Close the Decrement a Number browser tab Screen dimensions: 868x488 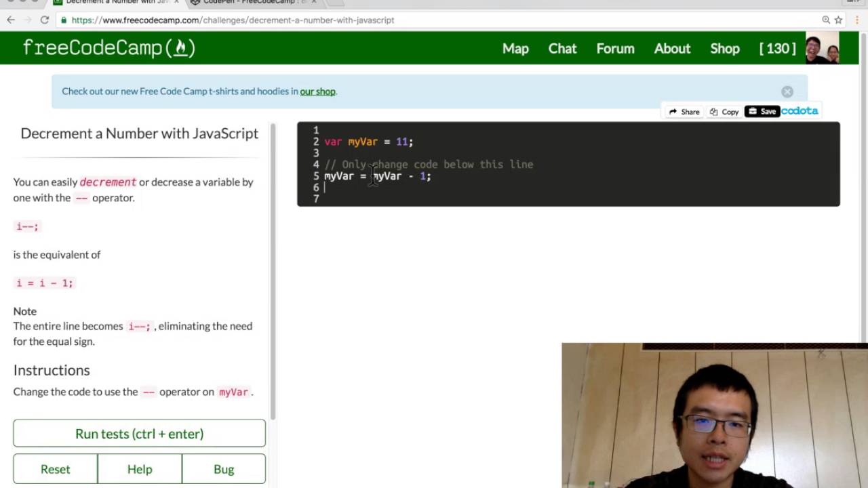pos(176,3)
